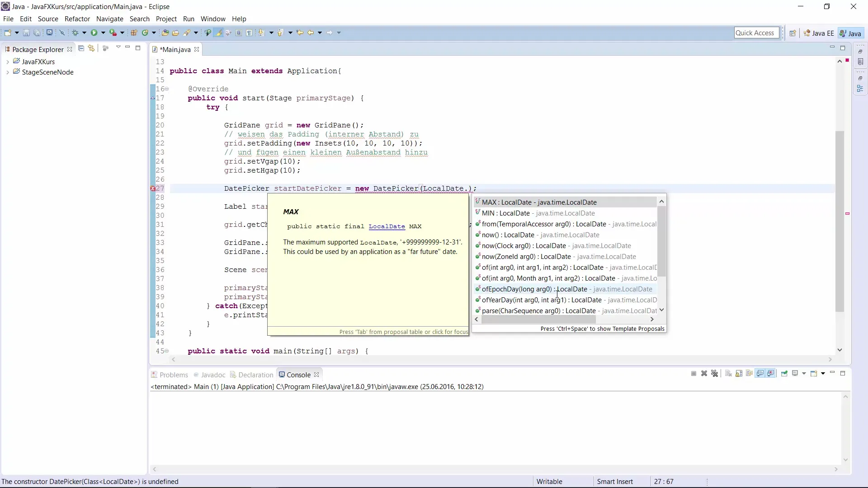Toggle Show Console on Standard Out change
Image resolution: width=868 pixels, height=488 pixels.
(x=760, y=373)
